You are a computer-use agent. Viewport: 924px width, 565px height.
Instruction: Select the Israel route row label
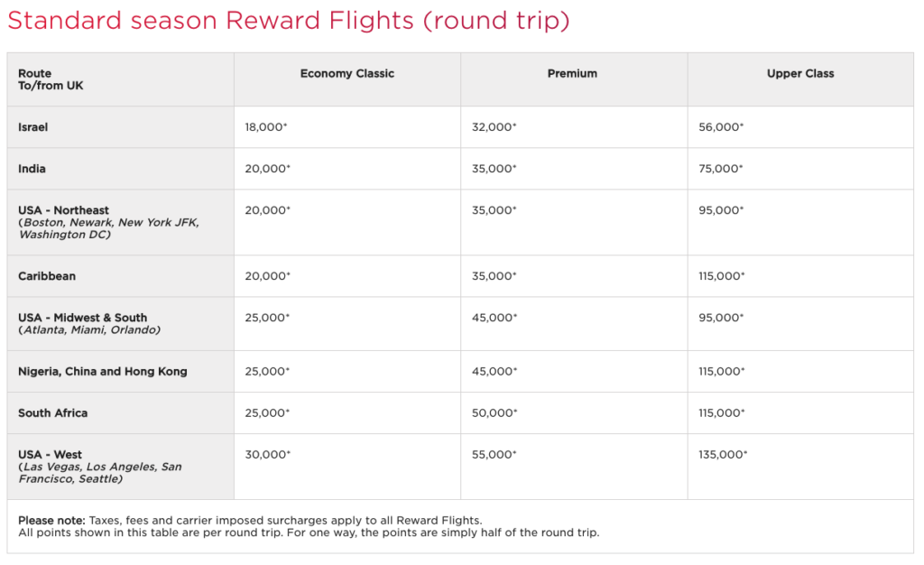coord(33,127)
